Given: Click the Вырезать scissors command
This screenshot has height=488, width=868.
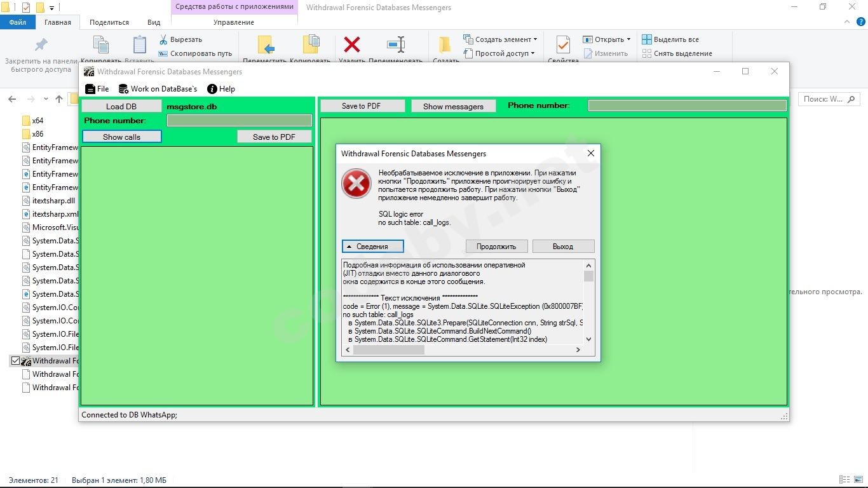Looking at the screenshot, I should tap(180, 39).
